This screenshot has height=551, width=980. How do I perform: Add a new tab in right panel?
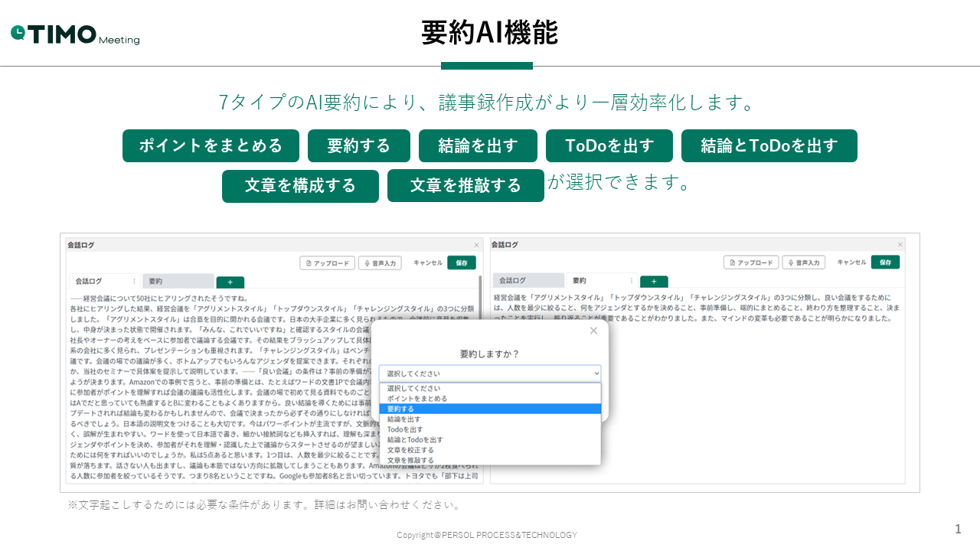pyautogui.click(x=654, y=282)
